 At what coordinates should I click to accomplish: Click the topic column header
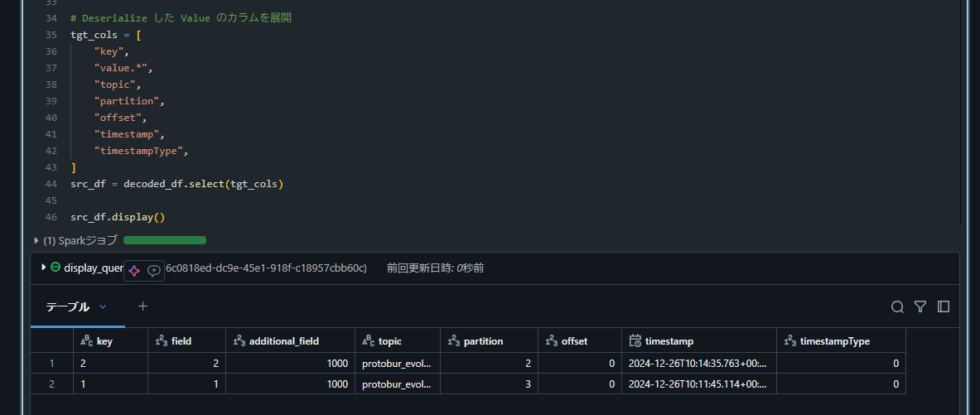(398, 341)
